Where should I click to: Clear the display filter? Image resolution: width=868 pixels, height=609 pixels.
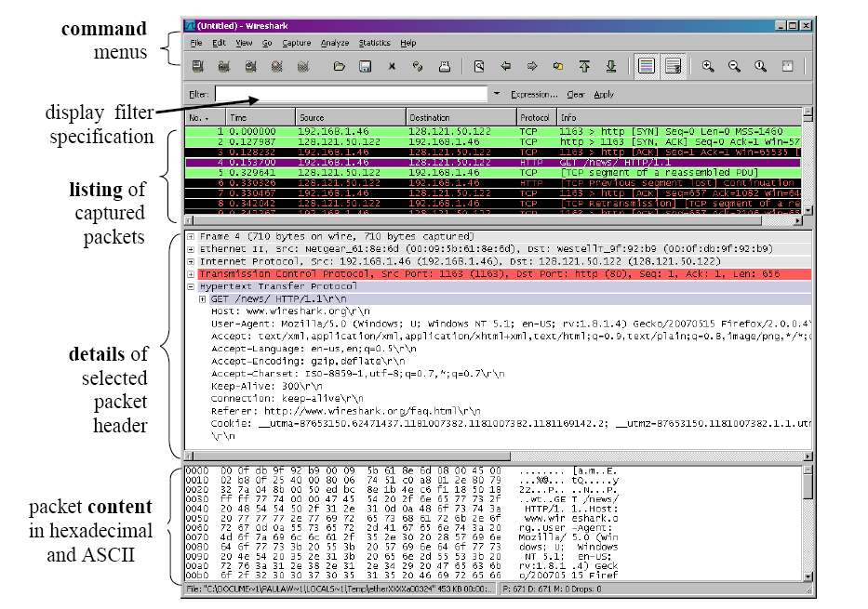click(x=575, y=95)
